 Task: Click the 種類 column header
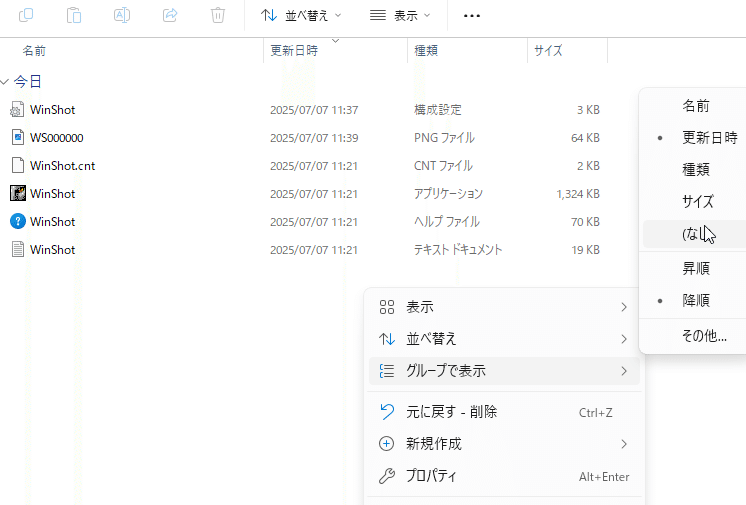426,50
